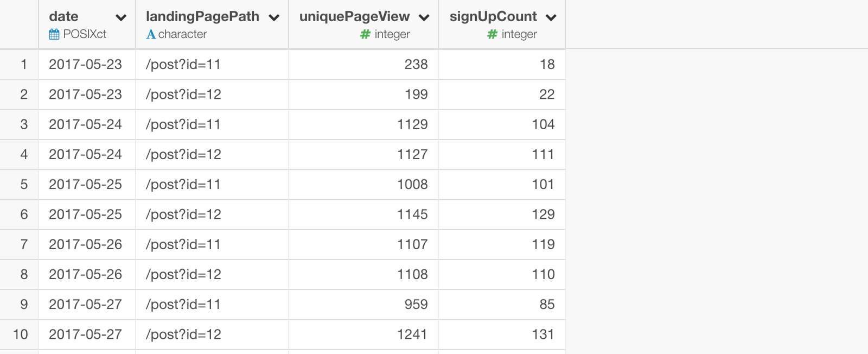
Task: Select the date column header
Action: click(87, 24)
